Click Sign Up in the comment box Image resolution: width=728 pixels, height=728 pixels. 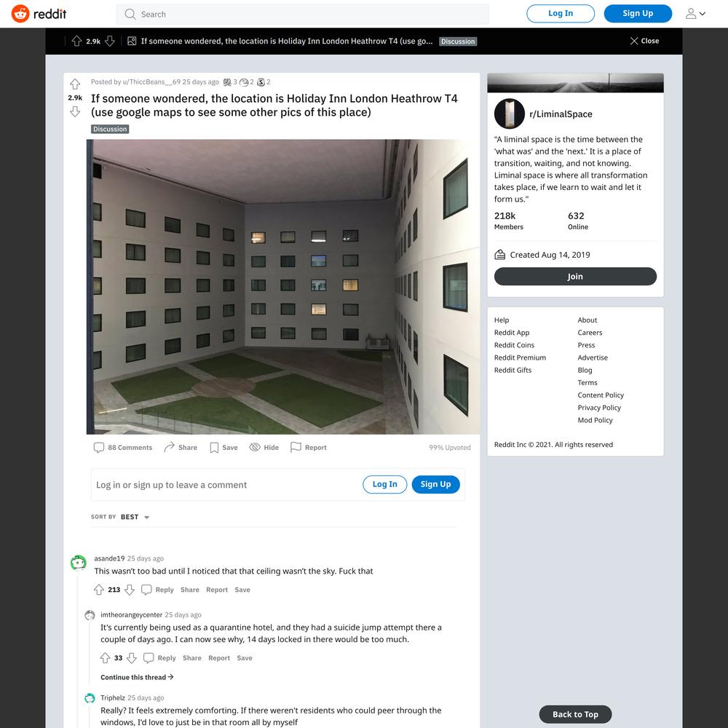(x=435, y=484)
